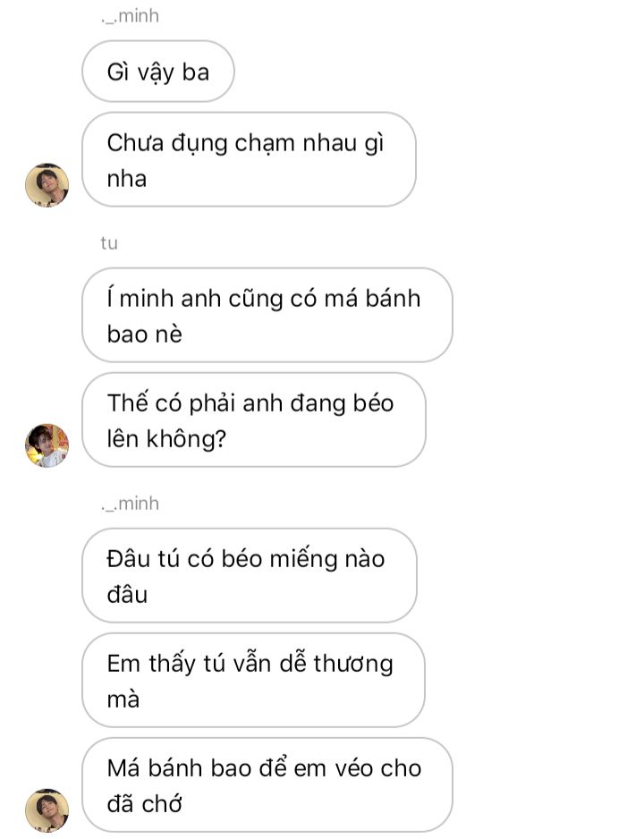The width and height of the screenshot is (644, 839).
Task: Tap the 'Gì vậy ba' message bubble
Action: (158, 72)
